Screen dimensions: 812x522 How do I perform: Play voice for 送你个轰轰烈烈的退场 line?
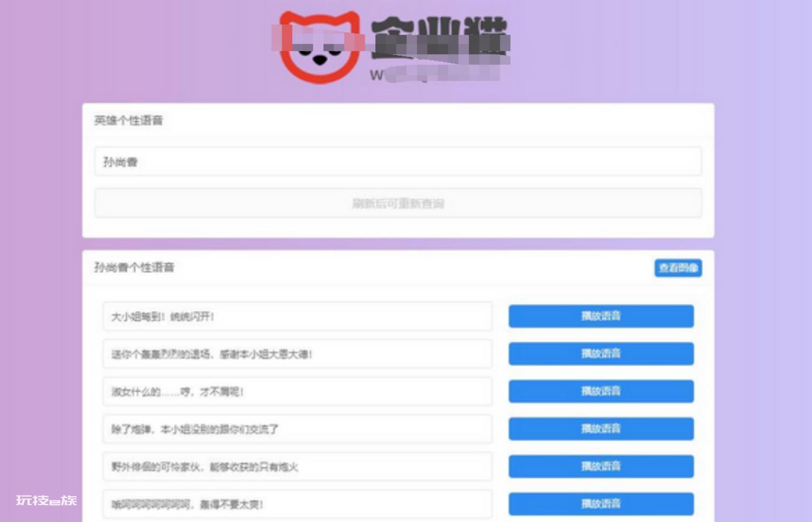click(601, 354)
